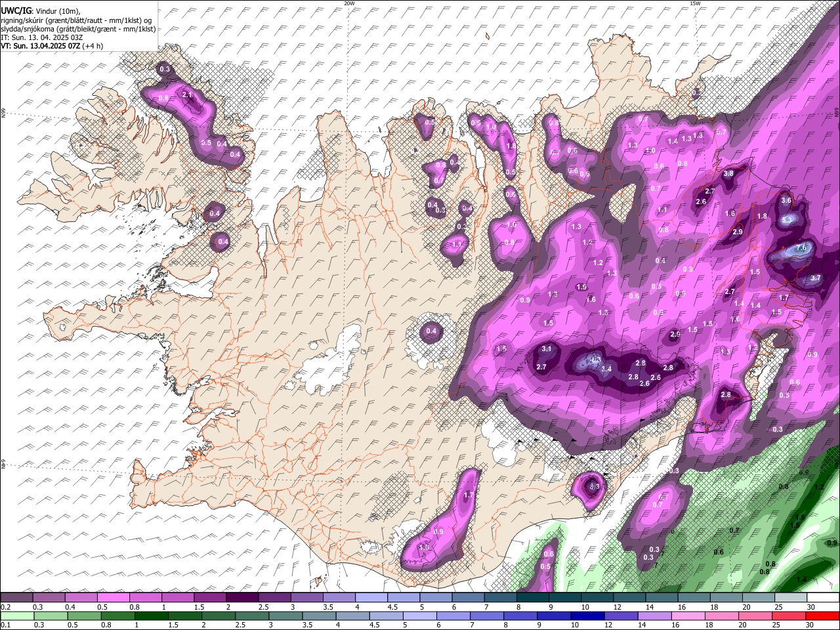Click the 2.1 value over the Westfjords

click(187, 95)
